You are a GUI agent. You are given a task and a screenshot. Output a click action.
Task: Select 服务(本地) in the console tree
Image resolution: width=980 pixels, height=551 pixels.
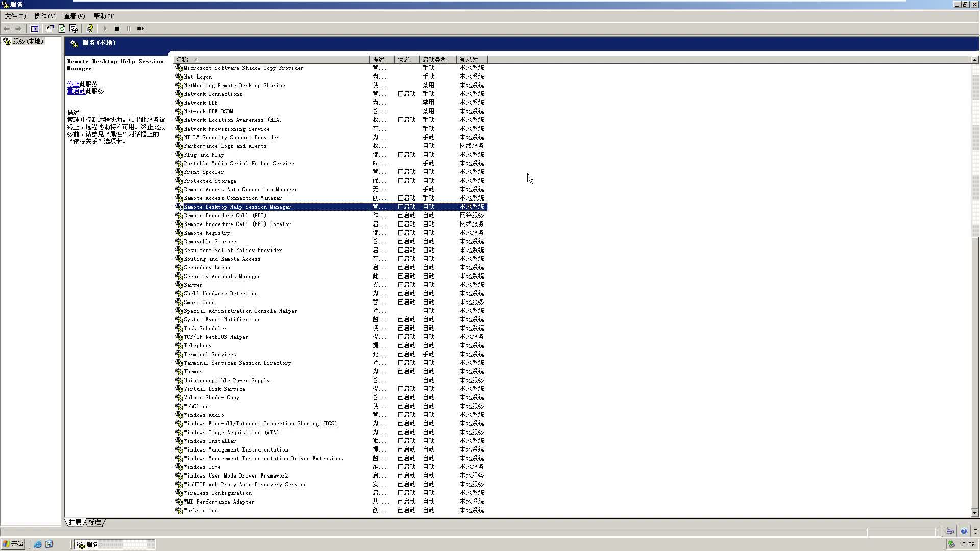click(28, 41)
